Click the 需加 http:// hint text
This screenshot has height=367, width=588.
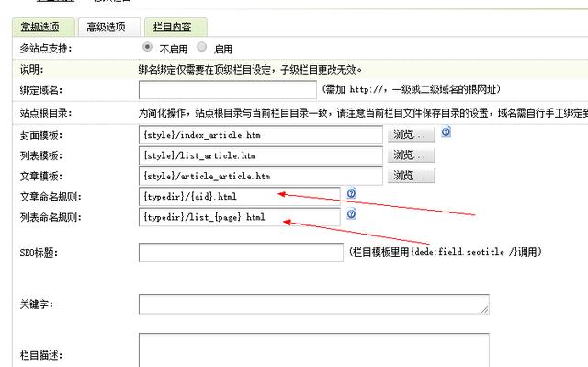[x=412, y=89]
